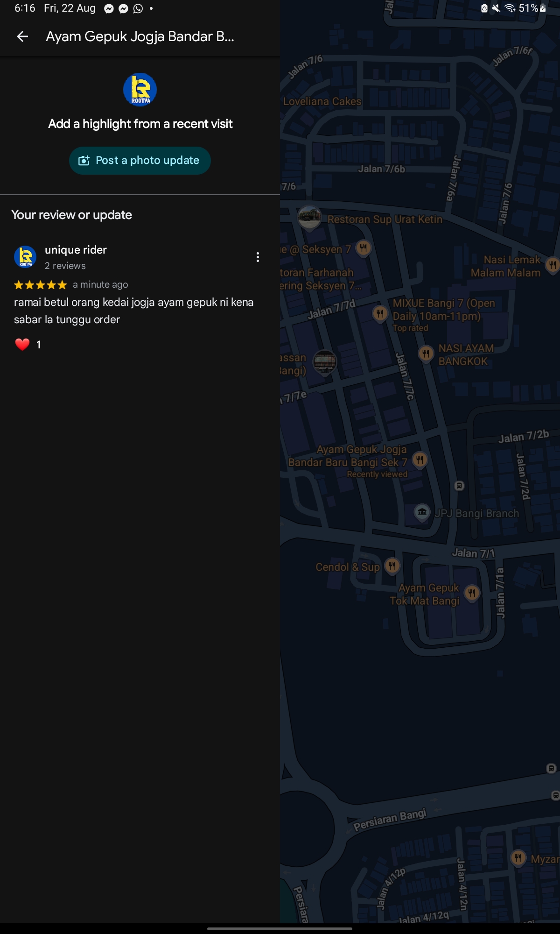Viewport: 560px width, 934px height.
Task: Select the Cendol & Sup restaurant pin
Action: 392,566
